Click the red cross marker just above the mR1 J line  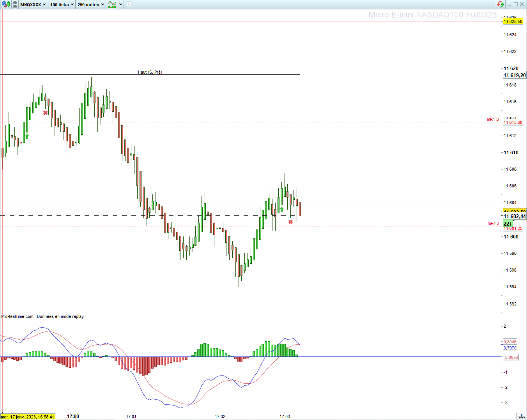click(290, 222)
